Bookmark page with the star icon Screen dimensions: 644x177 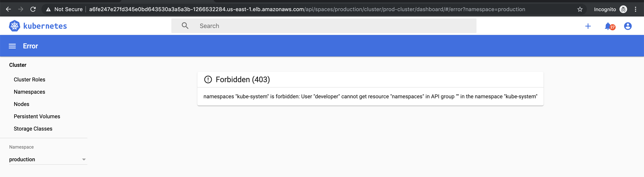point(580,9)
